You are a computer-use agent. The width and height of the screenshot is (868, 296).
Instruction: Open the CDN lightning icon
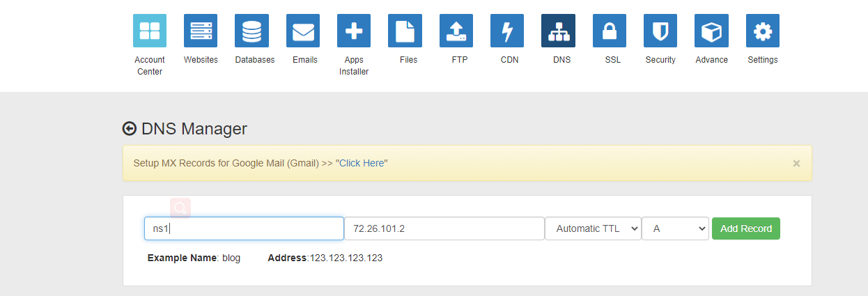[x=507, y=31]
